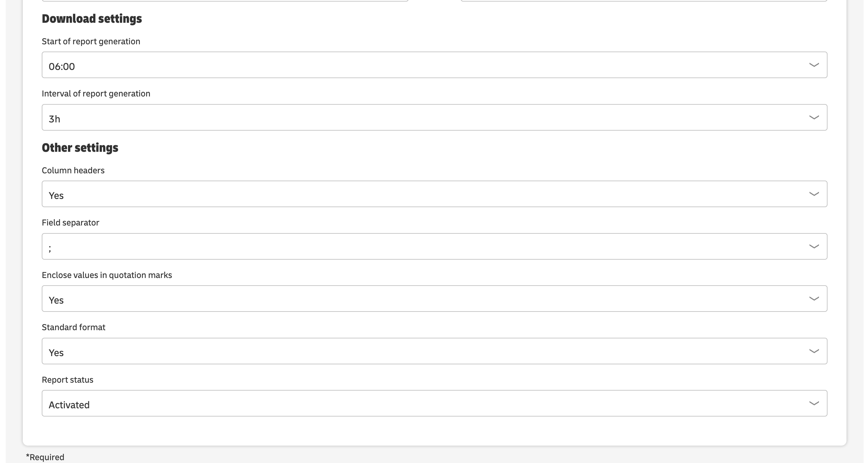Click the Field separator chevron arrow
This screenshot has height=463, width=868.
(814, 246)
